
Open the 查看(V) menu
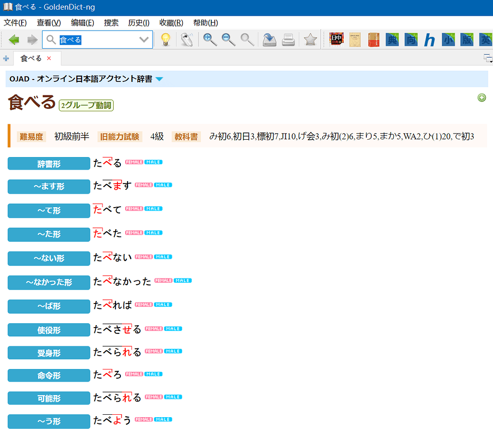click(x=49, y=23)
